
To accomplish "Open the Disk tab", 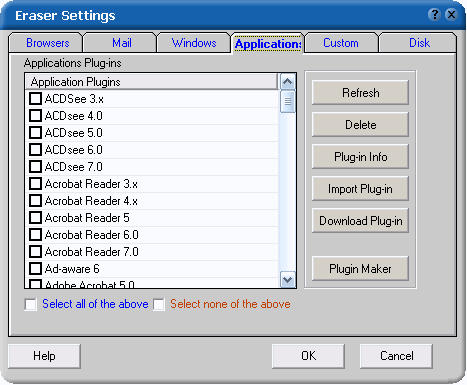I will point(419,43).
